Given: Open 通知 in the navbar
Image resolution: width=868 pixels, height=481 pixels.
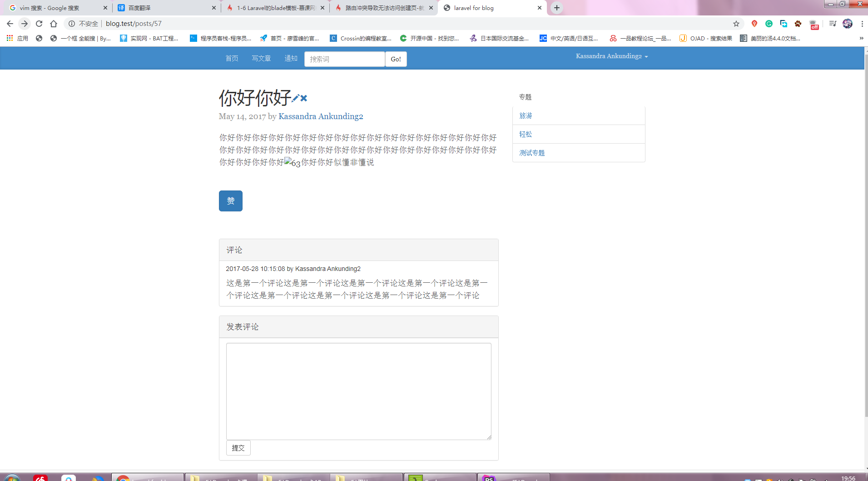Looking at the screenshot, I should tap(291, 58).
